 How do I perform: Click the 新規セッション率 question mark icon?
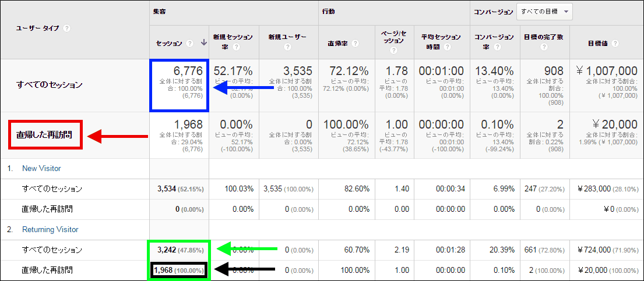pos(237,48)
